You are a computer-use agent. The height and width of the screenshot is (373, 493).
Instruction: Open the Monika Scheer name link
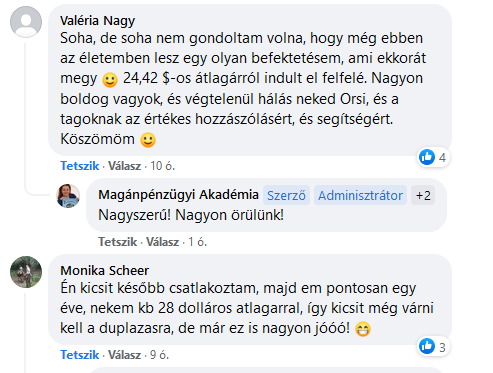[105, 270]
